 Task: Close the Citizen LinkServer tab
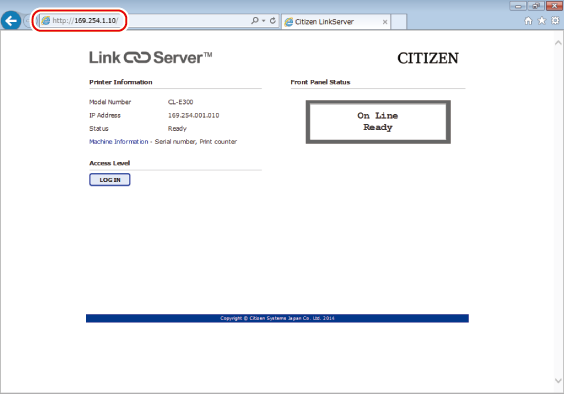tap(385, 22)
